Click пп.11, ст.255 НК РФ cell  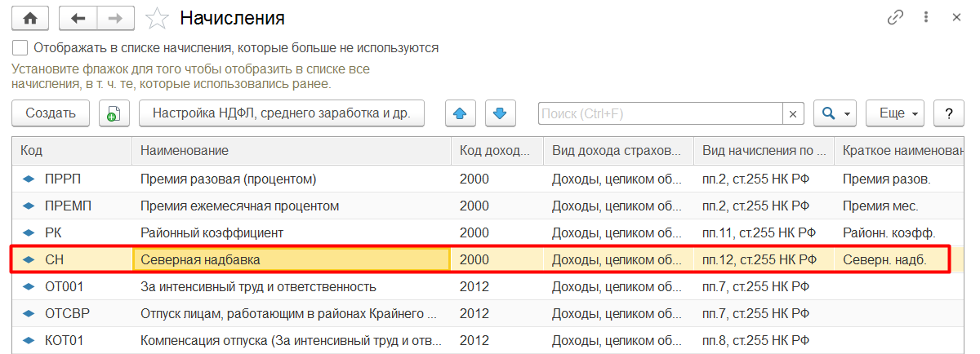764,232
